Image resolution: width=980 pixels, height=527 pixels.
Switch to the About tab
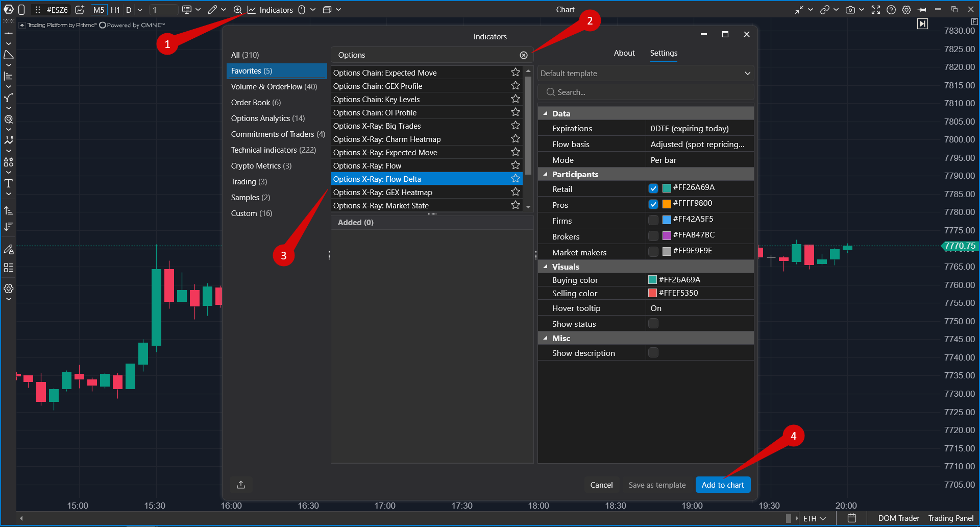click(624, 53)
